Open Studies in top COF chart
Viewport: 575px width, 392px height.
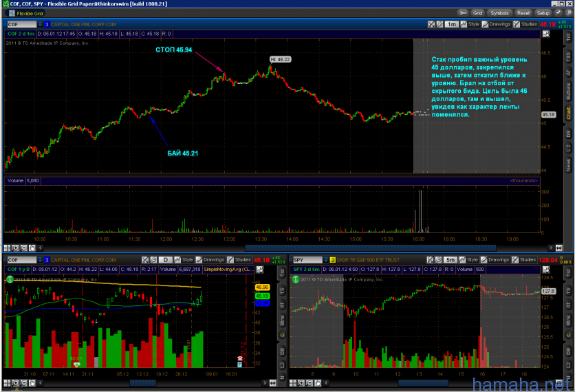[525, 24]
